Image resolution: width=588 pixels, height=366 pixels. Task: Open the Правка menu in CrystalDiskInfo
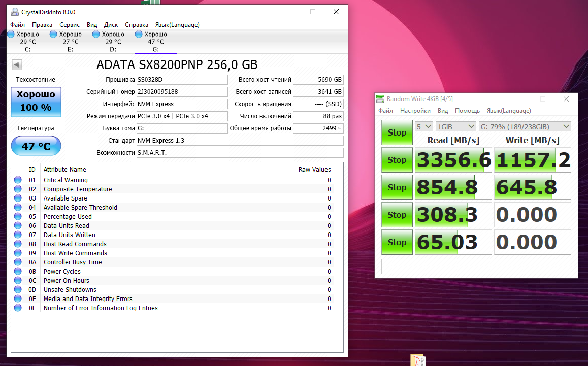(x=42, y=25)
